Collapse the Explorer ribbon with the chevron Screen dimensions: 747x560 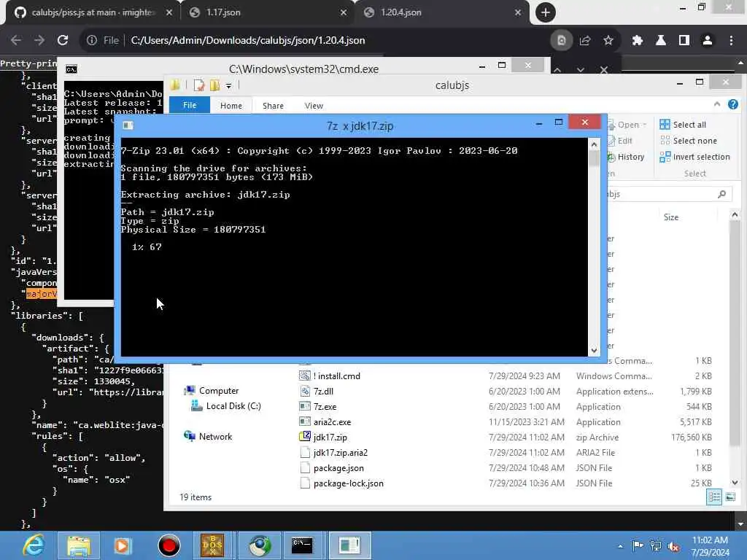point(717,104)
